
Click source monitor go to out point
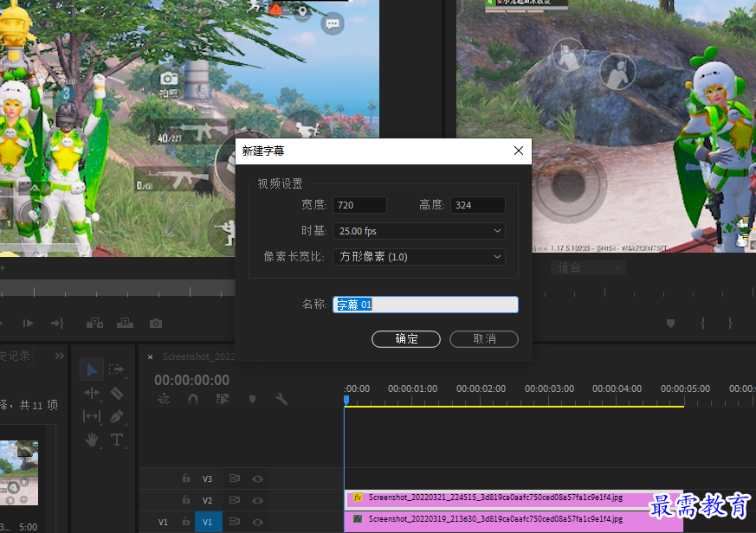coord(57,324)
